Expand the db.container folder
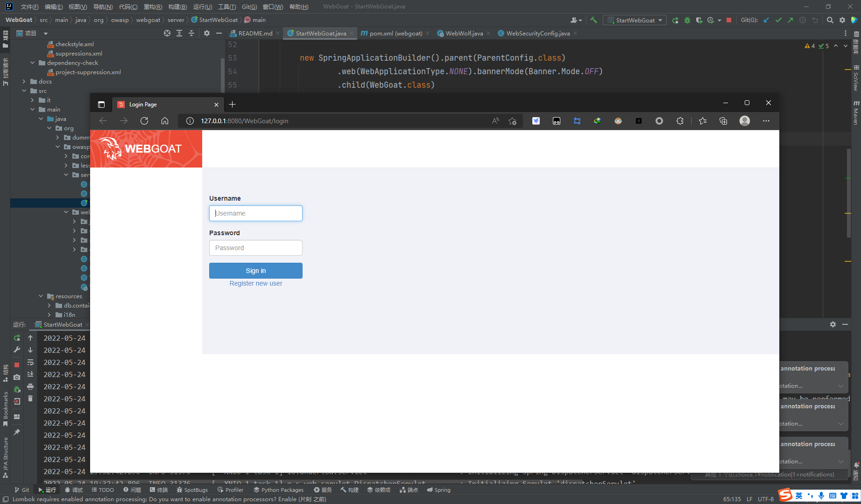 click(49, 305)
